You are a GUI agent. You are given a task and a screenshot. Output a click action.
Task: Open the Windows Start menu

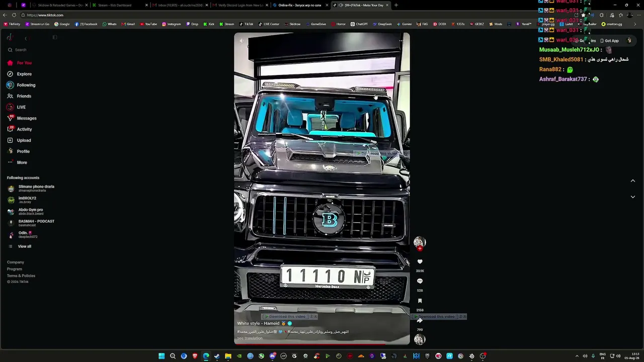pyautogui.click(x=162, y=356)
